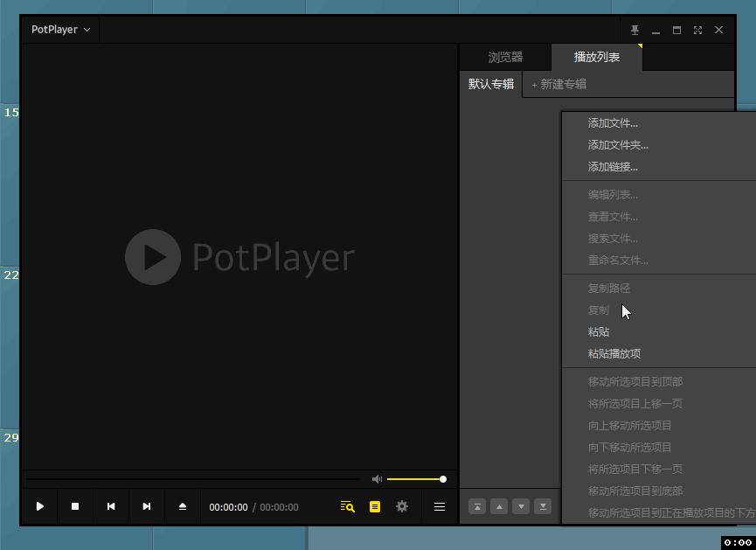756x550 pixels.
Task: Select the stop playback icon
Action: [x=75, y=506]
